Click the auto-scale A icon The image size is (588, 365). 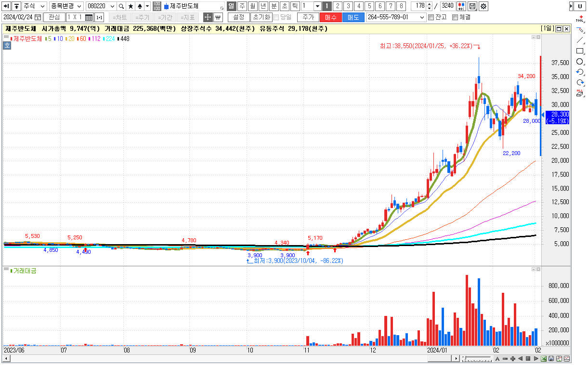coord(497,359)
